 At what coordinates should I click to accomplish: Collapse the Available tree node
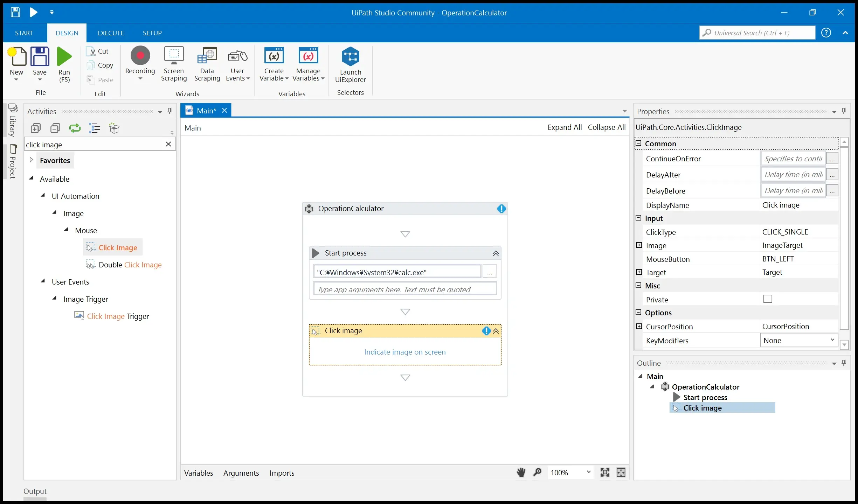point(31,178)
